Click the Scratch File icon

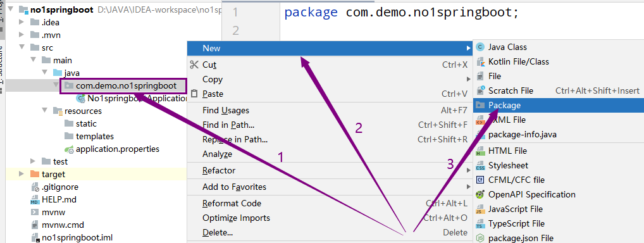480,91
